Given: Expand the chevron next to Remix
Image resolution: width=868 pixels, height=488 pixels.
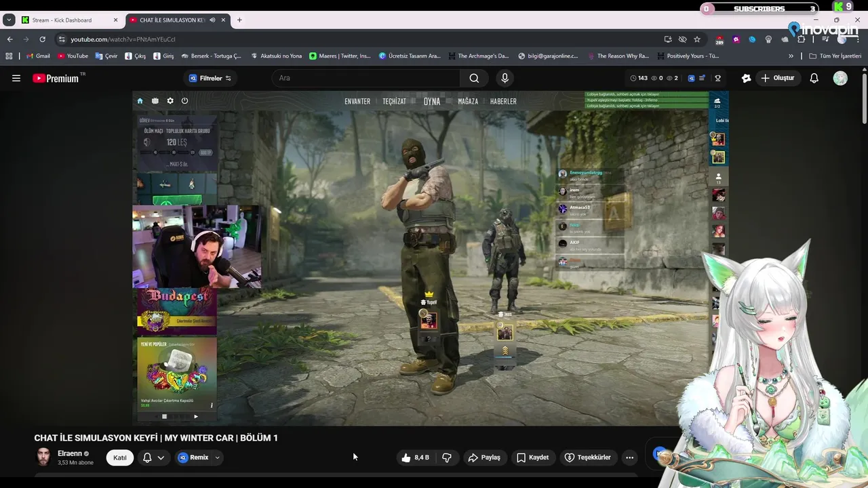Looking at the screenshot, I should (x=217, y=457).
